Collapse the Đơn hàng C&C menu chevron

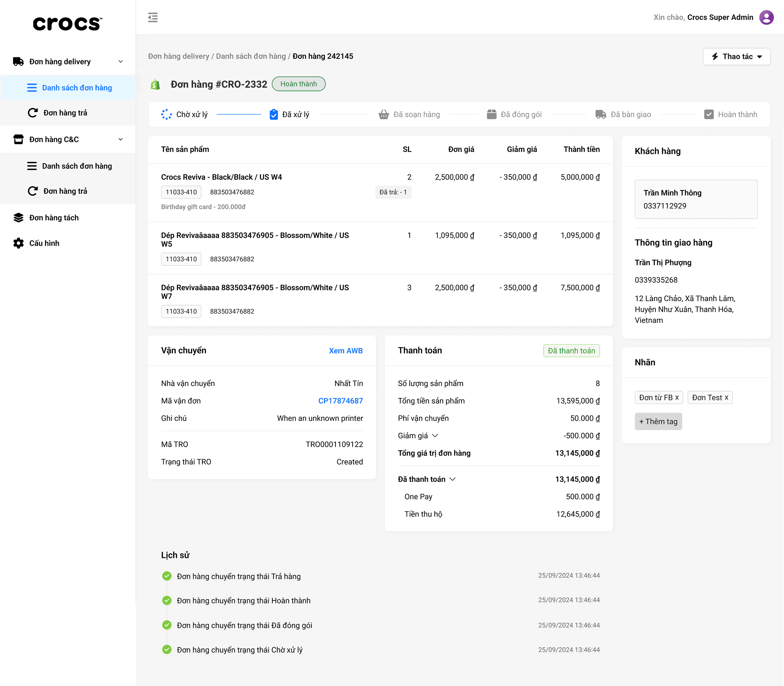[x=121, y=139]
